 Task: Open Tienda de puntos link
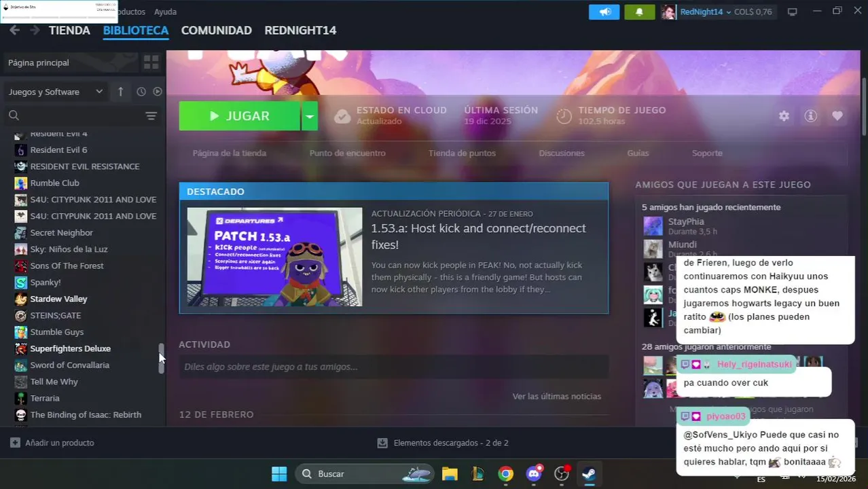tap(462, 153)
